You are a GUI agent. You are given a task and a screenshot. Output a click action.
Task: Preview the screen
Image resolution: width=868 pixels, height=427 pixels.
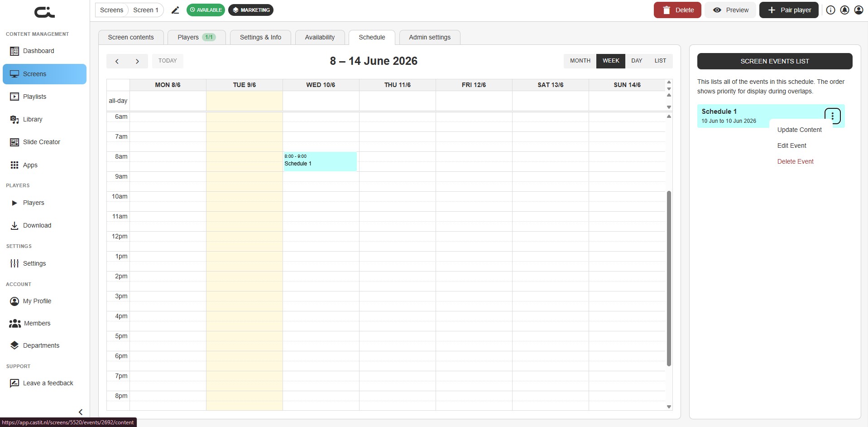point(730,10)
